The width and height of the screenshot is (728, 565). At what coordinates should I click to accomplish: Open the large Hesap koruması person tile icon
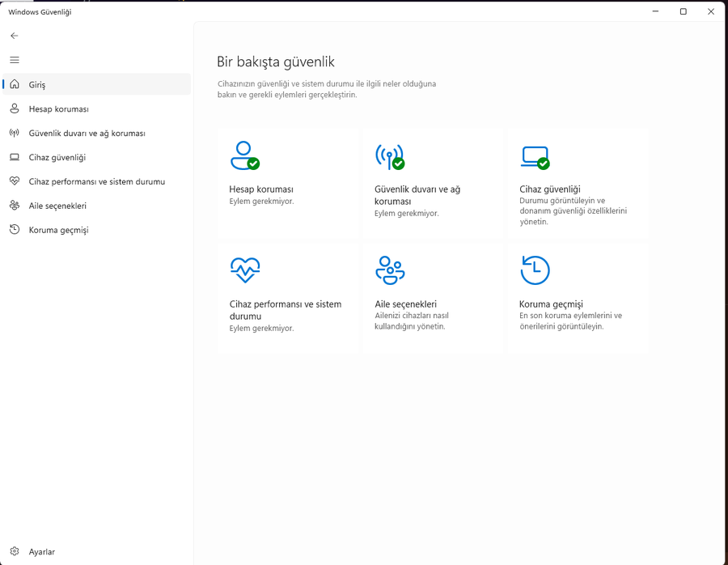click(x=244, y=155)
